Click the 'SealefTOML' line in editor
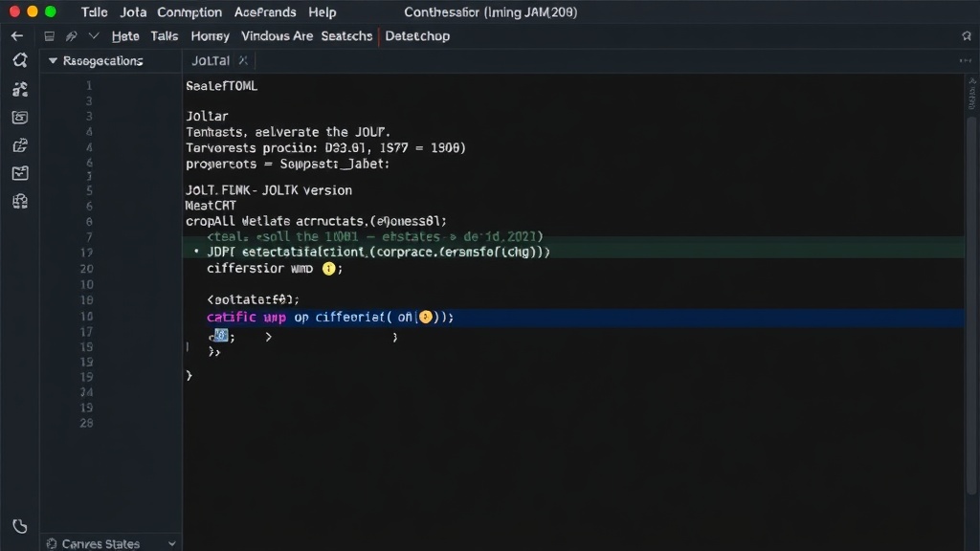 click(221, 86)
